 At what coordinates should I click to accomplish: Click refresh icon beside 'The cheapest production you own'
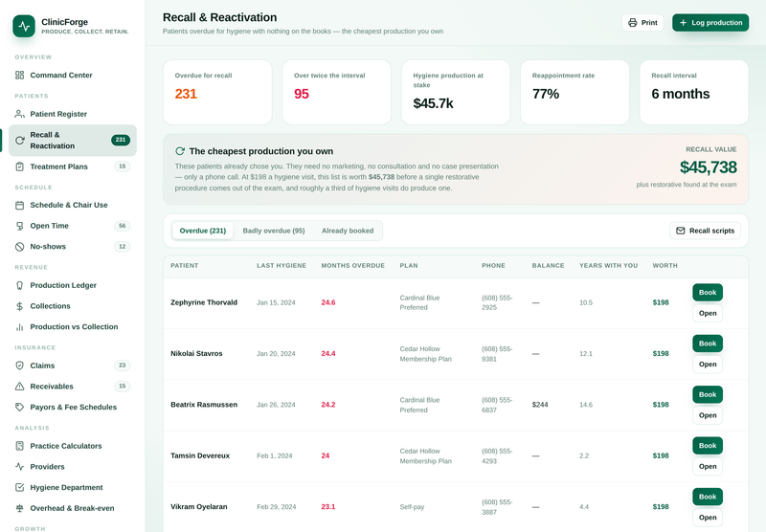click(180, 151)
